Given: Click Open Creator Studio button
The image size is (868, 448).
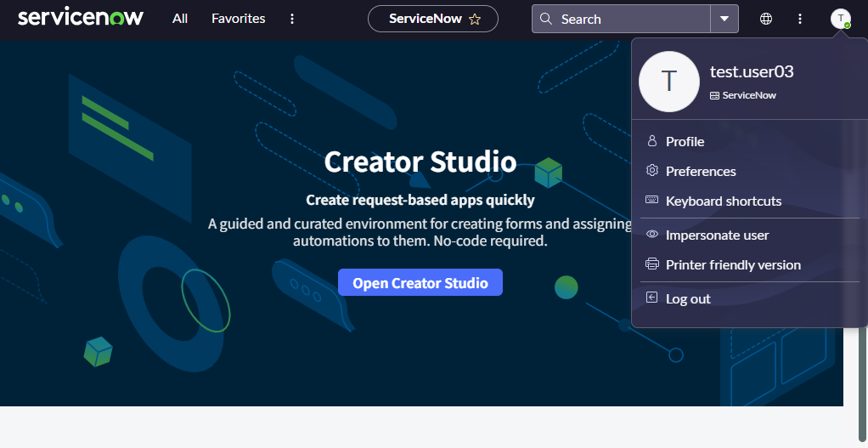Looking at the screenshot, I should coord(420,282).
